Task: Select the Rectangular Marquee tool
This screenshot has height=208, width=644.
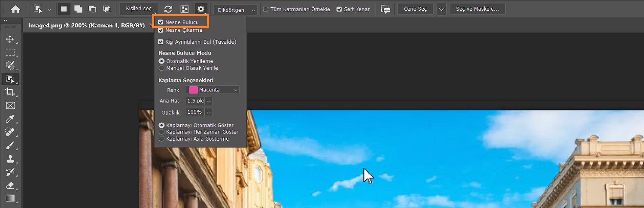Action: coord(10,52)
